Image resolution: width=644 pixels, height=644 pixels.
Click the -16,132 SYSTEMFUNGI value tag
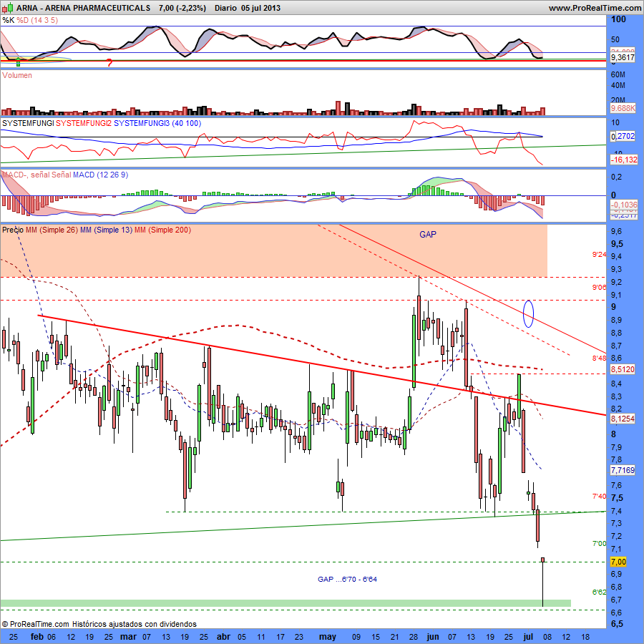coord(624,160)
